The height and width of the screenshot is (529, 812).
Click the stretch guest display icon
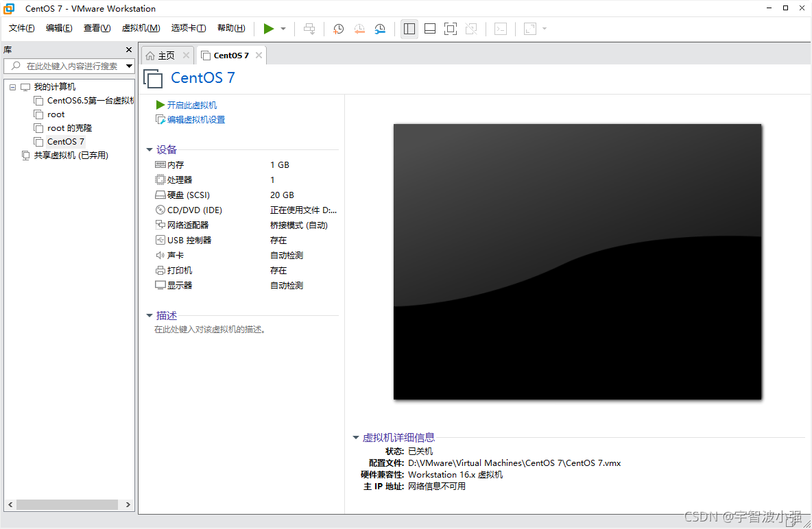point(529,29)
